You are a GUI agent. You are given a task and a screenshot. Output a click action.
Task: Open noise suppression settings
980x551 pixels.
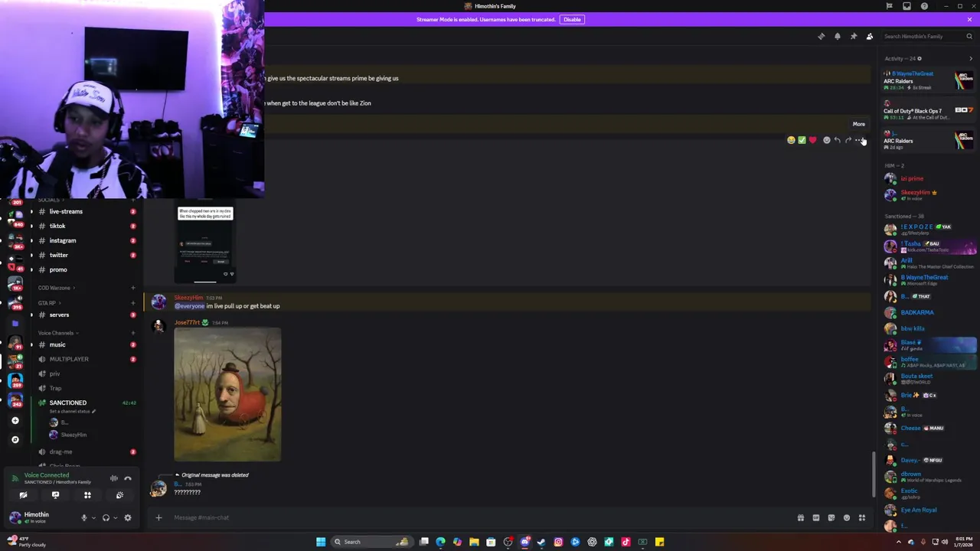coord(114,478)
